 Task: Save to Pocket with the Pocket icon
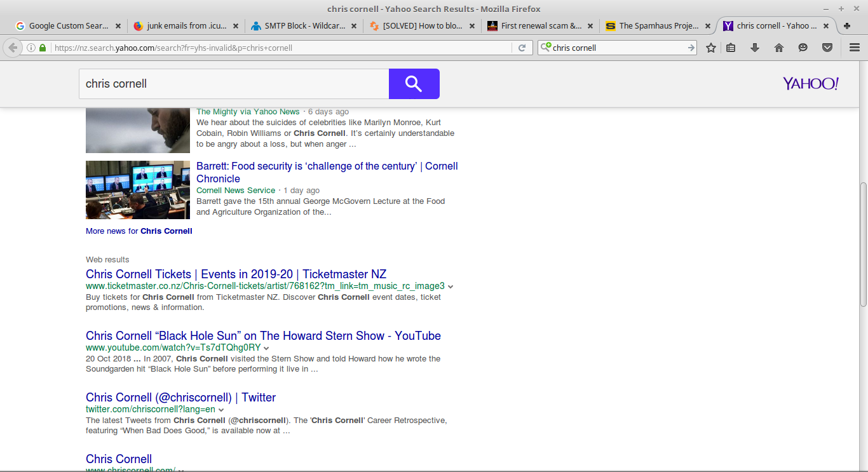point(827,48)
